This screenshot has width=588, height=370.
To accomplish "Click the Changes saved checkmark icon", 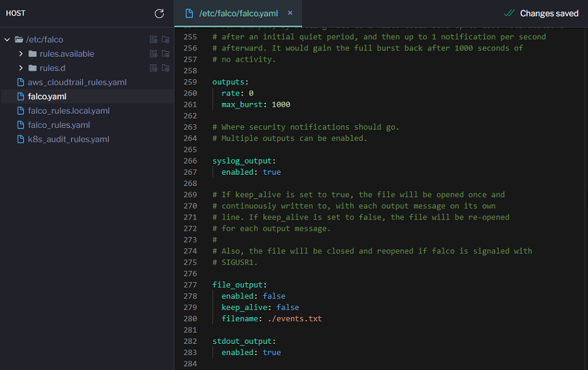I will [x=509, y=13].
